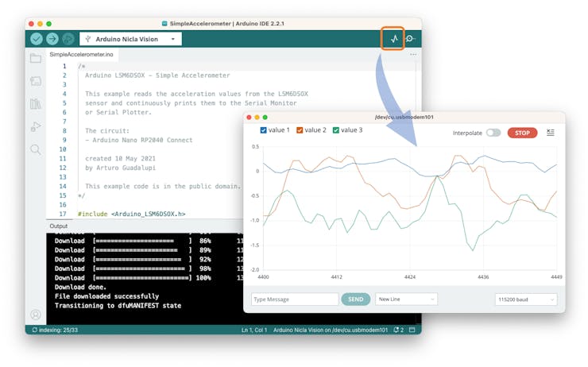Open the Library Manager sidebar icon

pyautogui.click(x=36, y=104)
